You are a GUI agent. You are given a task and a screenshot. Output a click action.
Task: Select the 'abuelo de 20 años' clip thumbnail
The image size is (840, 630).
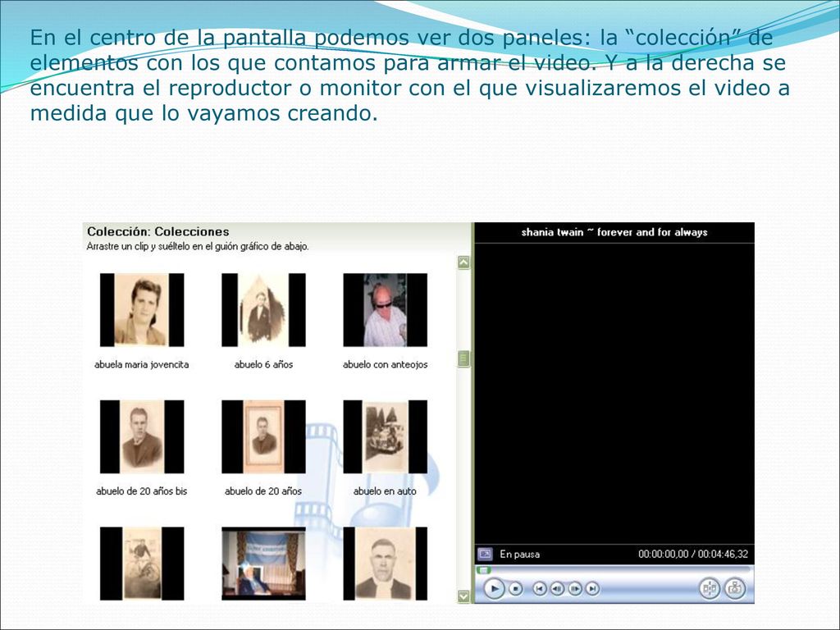[263, 436]
